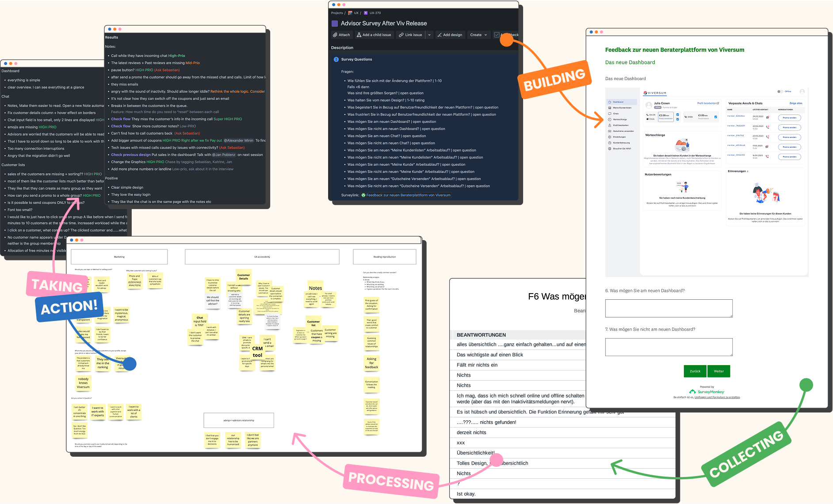Click Add a child issue button
833x504 pixels.
point(374,34)
